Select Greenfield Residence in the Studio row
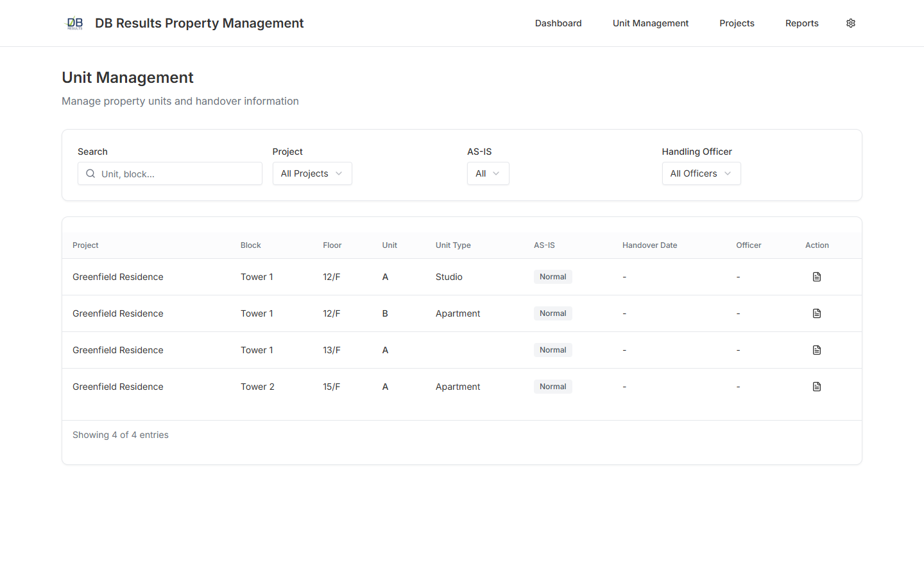 pyautogui.click(x=118, y=277)
